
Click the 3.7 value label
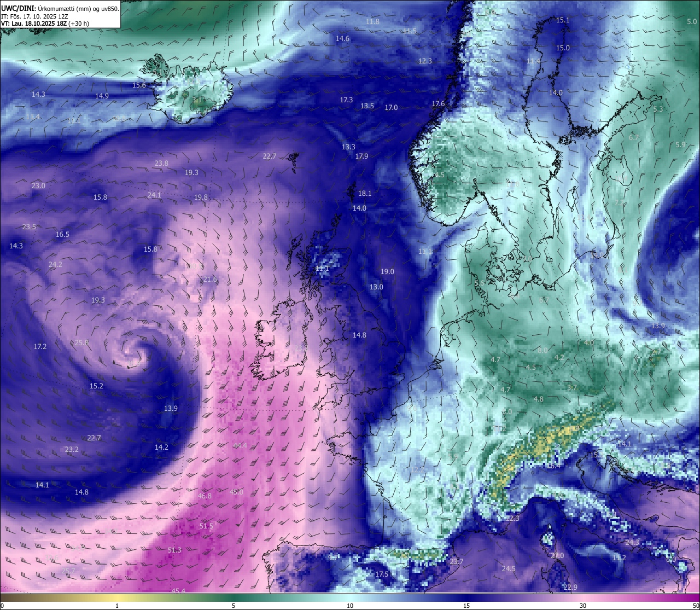point(572,387)
